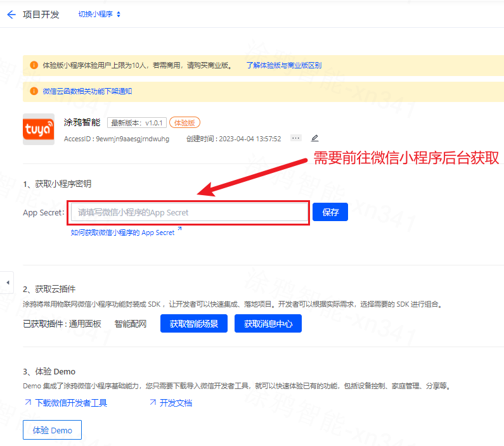Click the info icon beside 微信云函数 notice
The height and width of the screenshot is (446, 504).
click(x=34, y=91)
